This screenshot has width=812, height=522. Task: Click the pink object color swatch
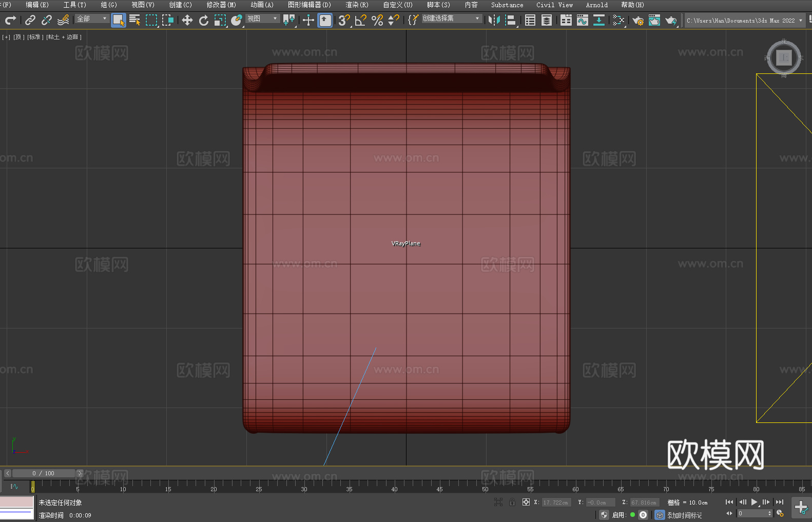(x=17, y=502)
